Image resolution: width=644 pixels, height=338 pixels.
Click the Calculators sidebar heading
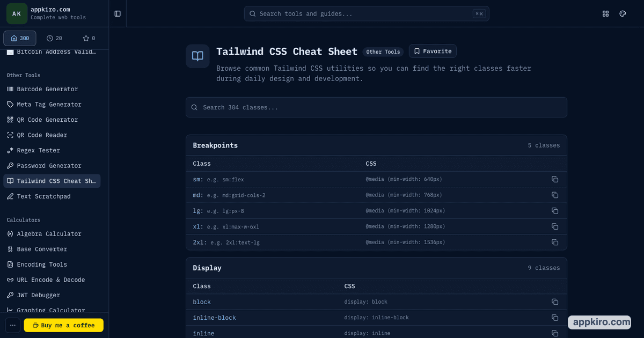click(24, 220)
